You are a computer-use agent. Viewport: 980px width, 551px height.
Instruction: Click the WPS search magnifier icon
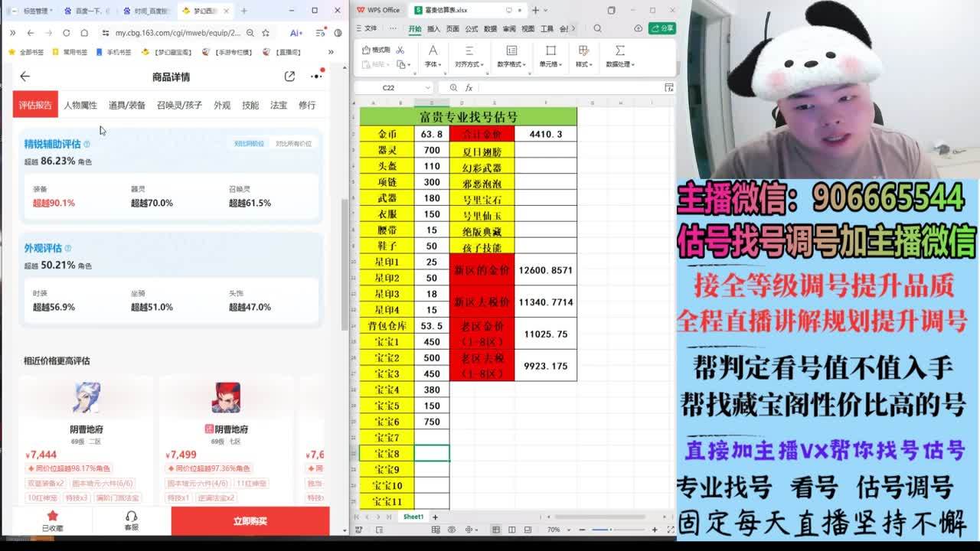pyautogui.click(x=596, y=29)
